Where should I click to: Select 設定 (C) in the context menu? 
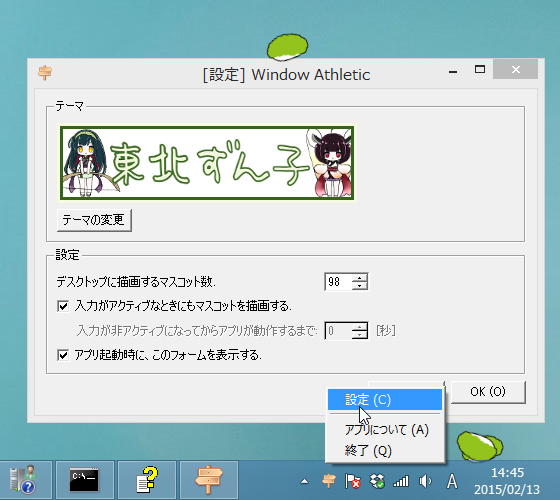[385, 400]
